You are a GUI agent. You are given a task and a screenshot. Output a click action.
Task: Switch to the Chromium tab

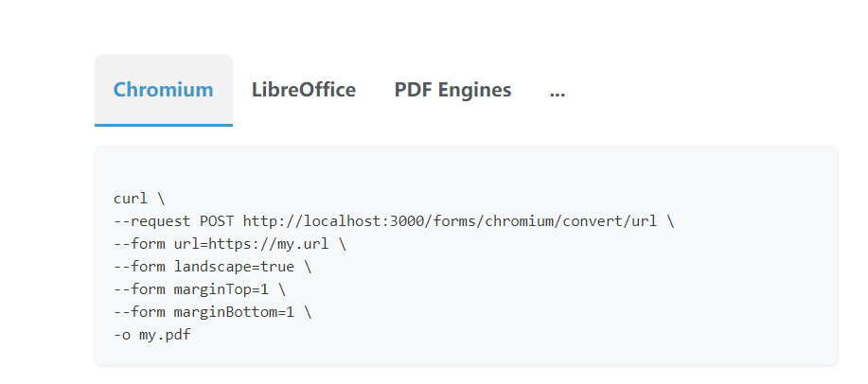163,90
